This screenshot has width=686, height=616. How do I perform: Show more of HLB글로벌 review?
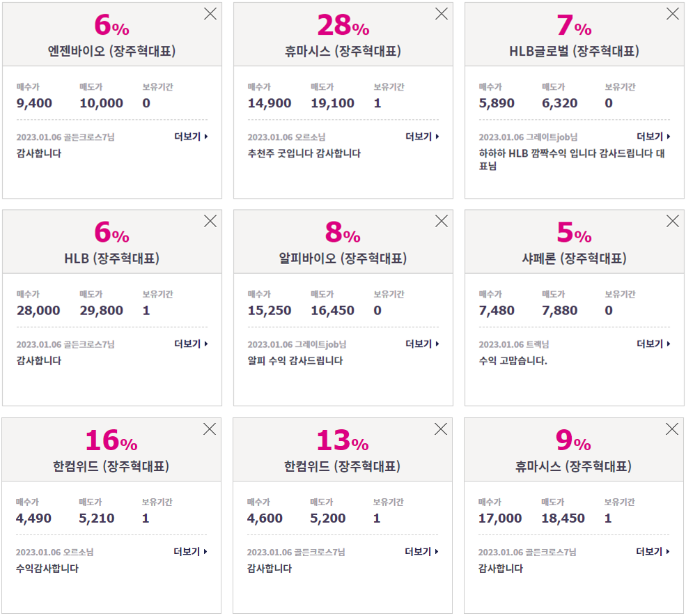click(653, 137)
